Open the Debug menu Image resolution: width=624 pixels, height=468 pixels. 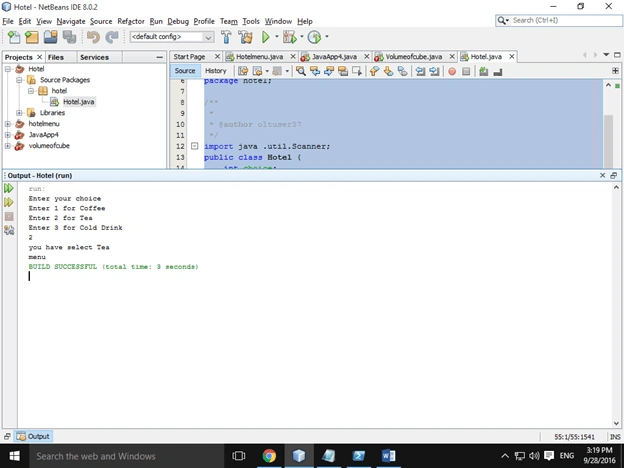coord(178,21)
